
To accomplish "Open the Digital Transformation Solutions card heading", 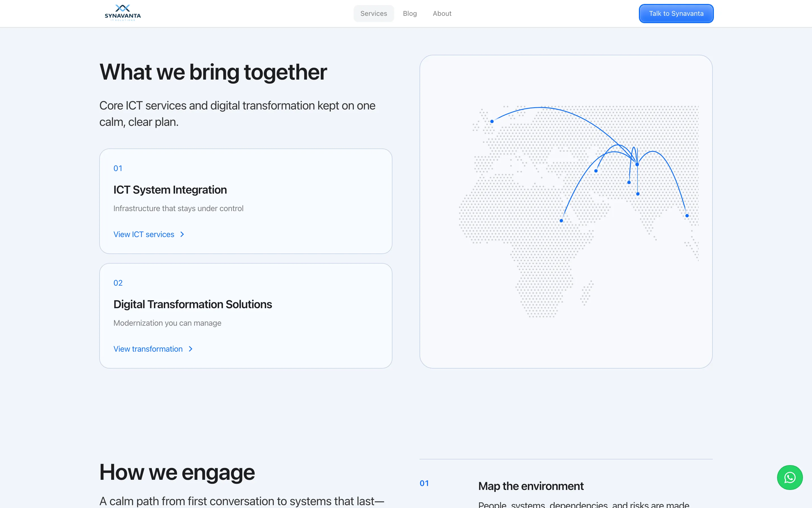I will [x=193, y=305].
